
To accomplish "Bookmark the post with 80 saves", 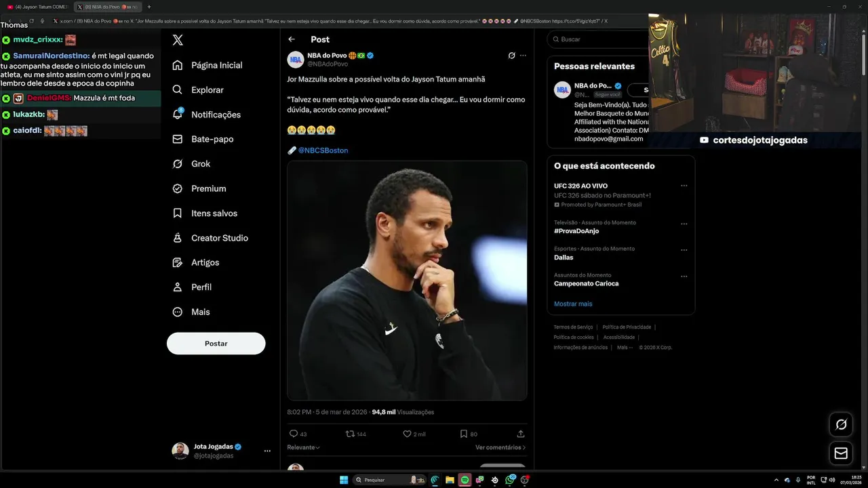I will pos(464,434).
